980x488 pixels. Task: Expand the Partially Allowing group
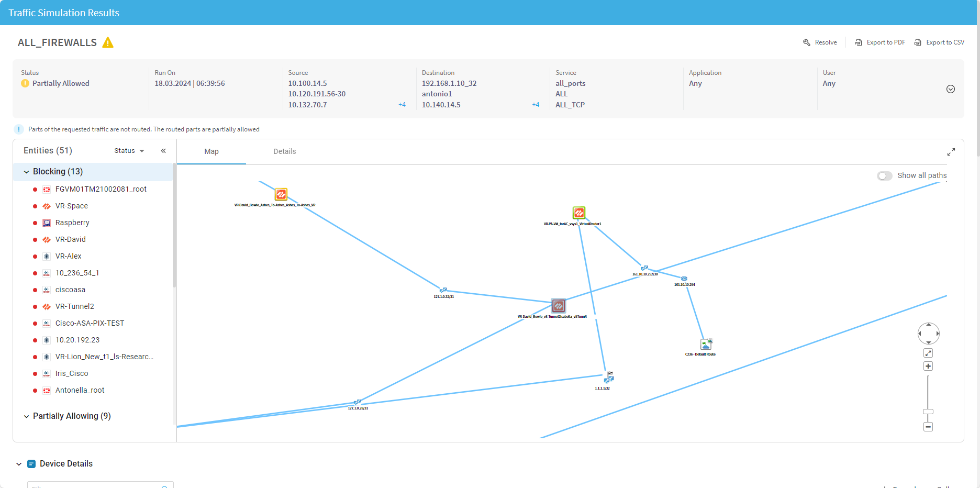[x=27, y=416]
